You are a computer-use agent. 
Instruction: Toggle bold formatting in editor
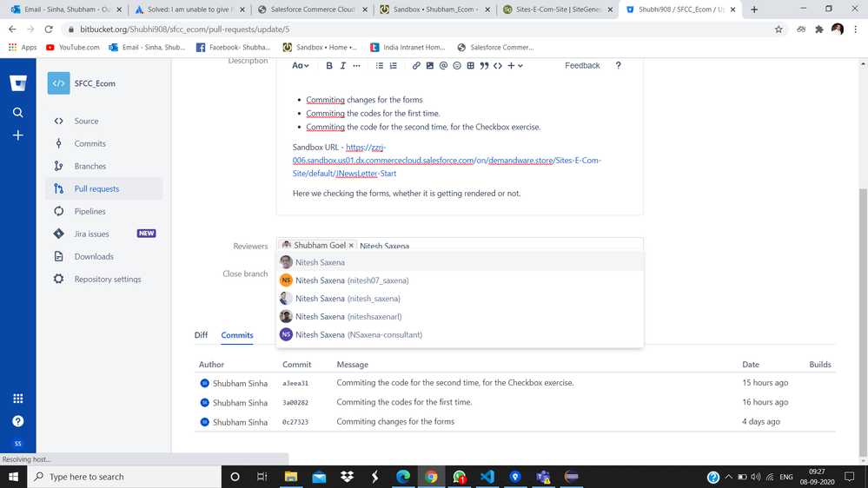click(x=328, y=65)
